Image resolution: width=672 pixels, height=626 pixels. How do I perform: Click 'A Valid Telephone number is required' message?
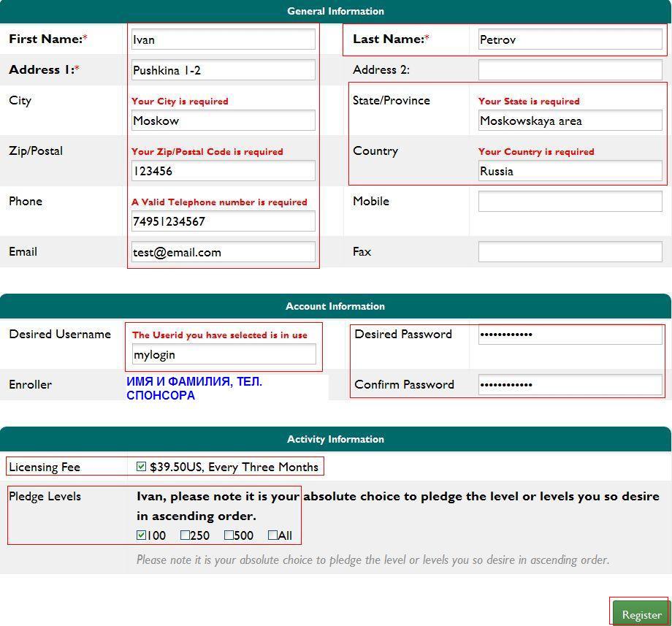pyautogui.click(x=219, y=202)
